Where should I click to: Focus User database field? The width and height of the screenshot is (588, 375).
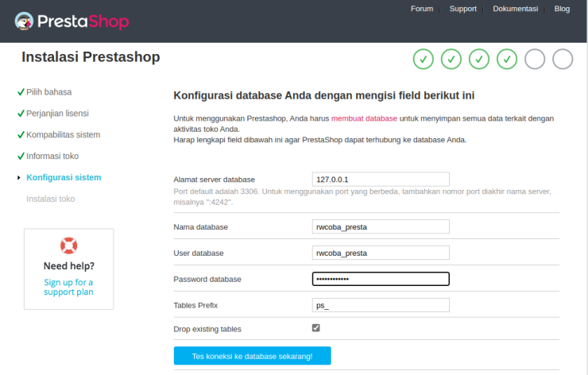pos(381,253)
